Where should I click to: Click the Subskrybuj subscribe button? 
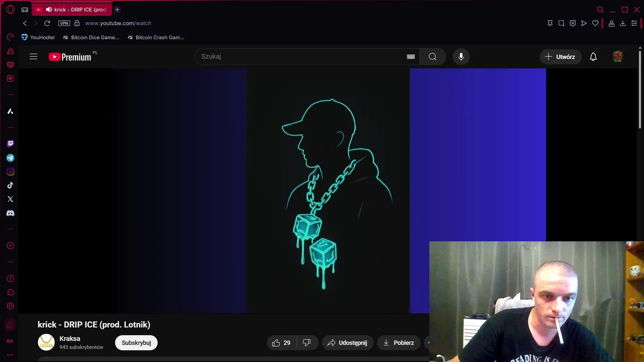[136, 343]
